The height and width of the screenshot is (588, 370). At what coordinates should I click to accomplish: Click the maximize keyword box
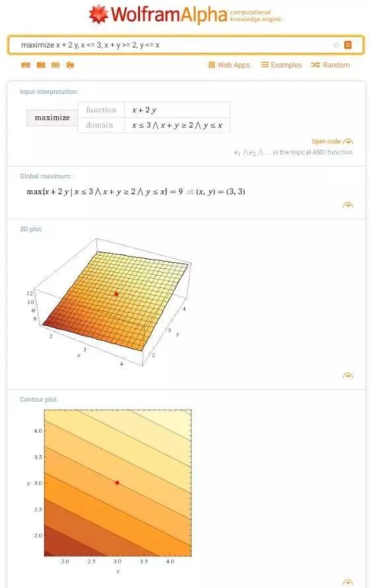[52, 118]
